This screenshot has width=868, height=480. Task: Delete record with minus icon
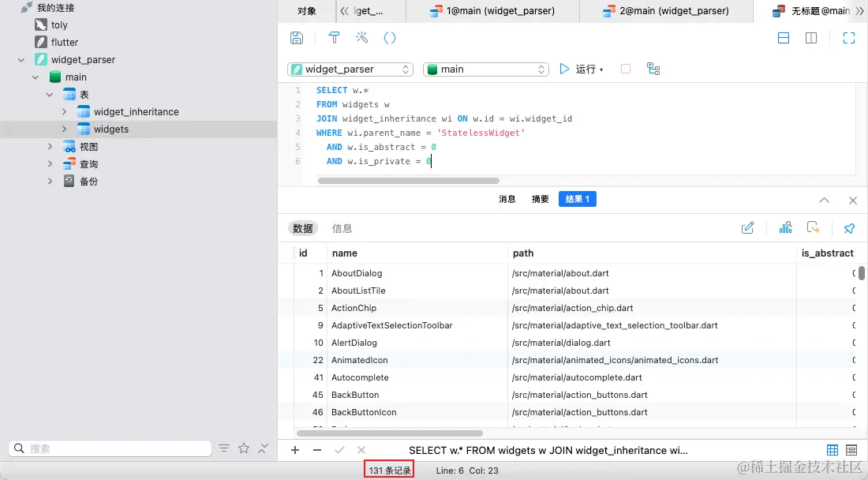coord(317,450)
